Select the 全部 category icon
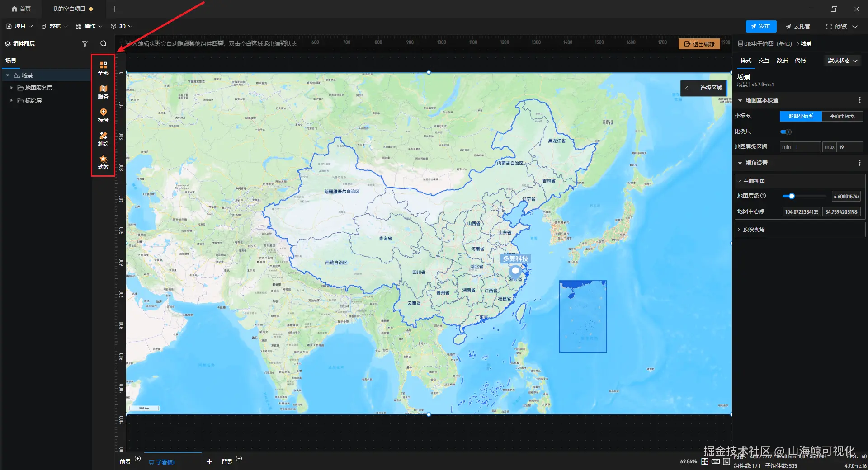This screenshot has width=868, height=470. pyautogui.click(x=103, y=68)
